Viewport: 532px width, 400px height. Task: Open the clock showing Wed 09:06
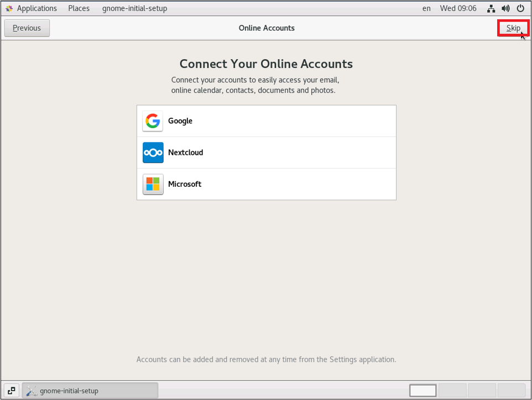coord(458,8)
